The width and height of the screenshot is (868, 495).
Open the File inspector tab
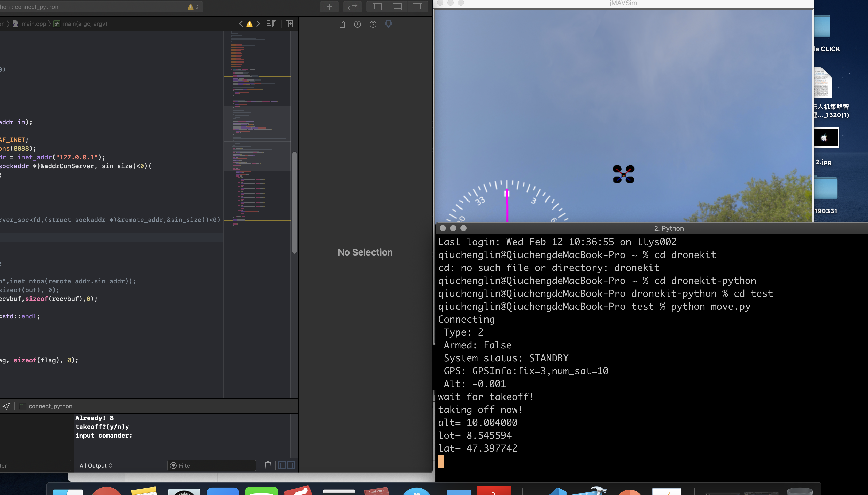342,24
